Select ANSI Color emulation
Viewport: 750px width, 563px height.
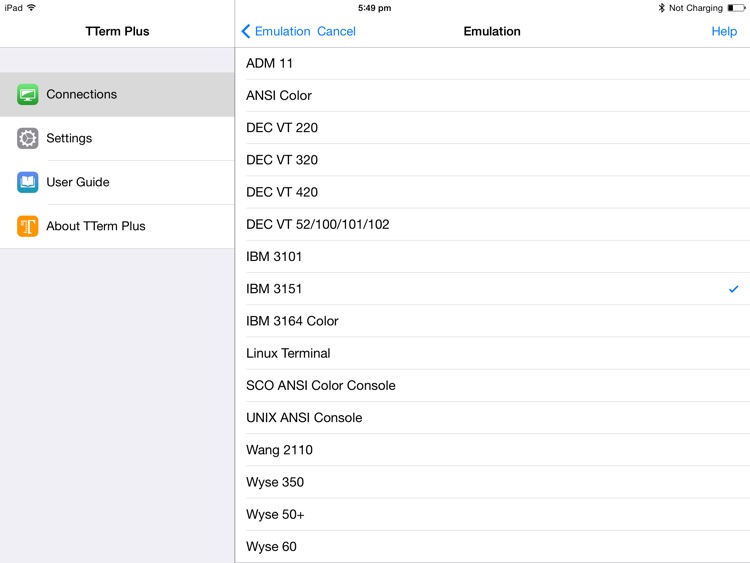pyautogui.click(x=493, y=96)
